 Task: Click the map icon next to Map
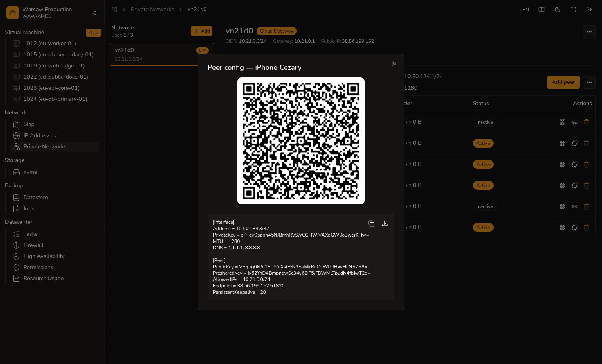[x=16, y=124]
